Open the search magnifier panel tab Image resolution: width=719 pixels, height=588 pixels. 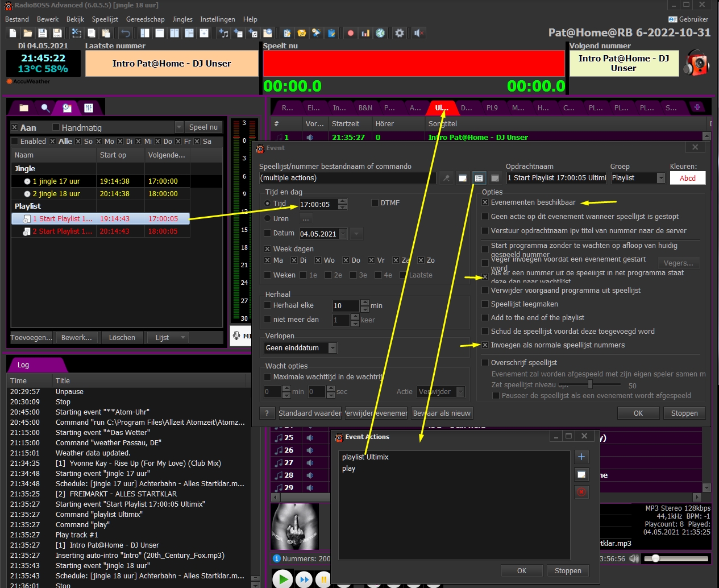(x=45, y=107)
